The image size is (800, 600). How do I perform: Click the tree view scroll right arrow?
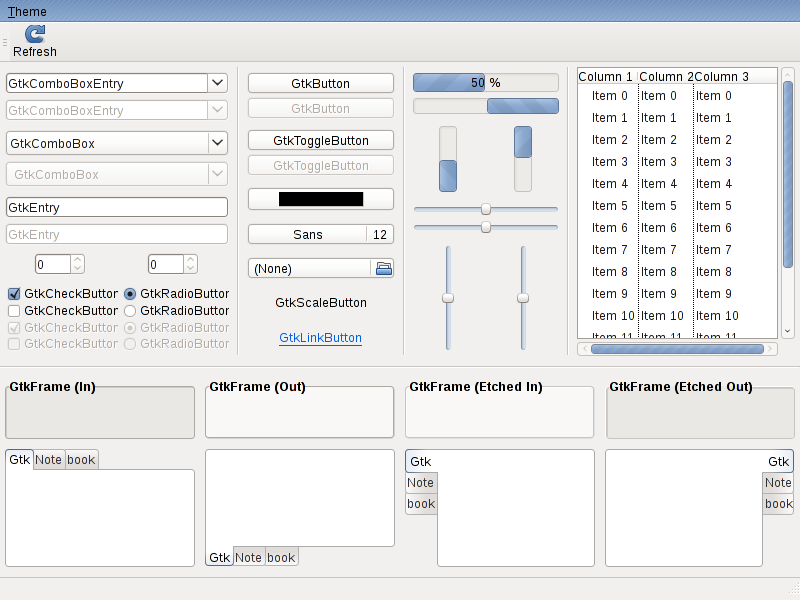point(770,349)
